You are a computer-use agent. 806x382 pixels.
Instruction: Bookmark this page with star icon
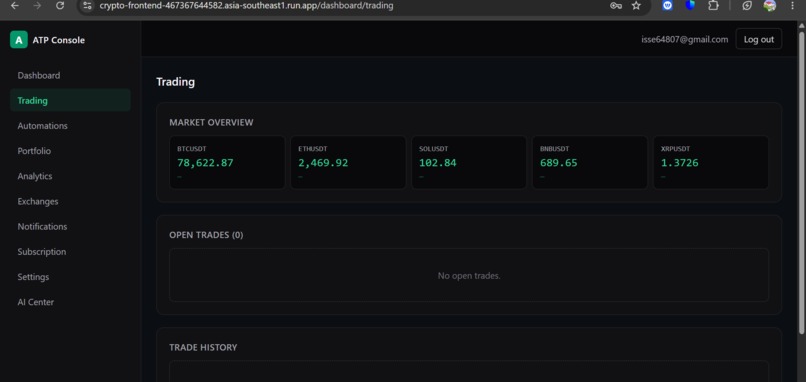636,6
